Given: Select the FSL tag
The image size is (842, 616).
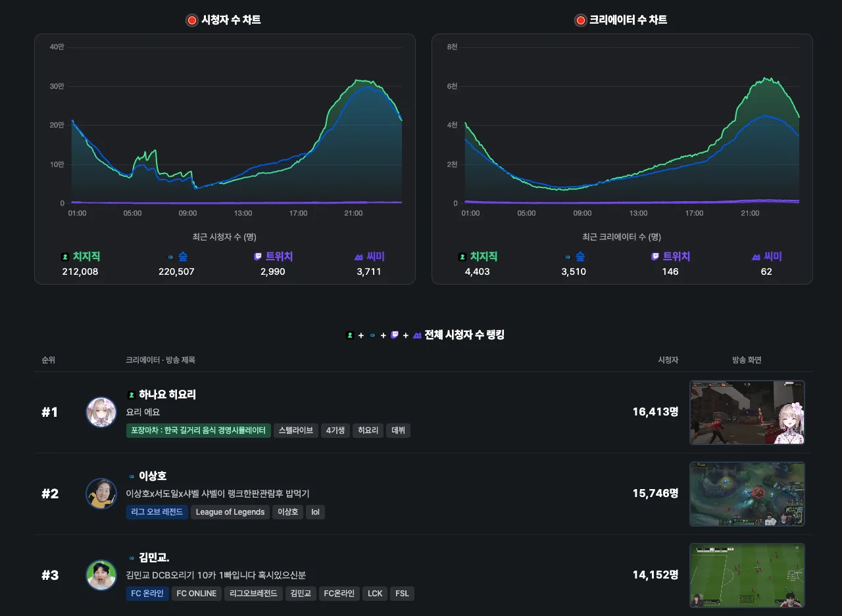Looking at the screenshot, I should tap(402, 594).
